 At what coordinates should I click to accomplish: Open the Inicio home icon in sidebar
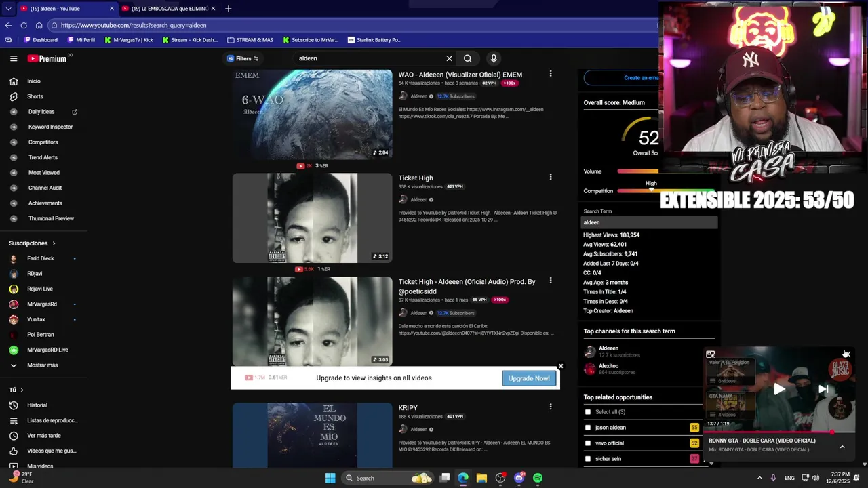(x=14, y=81)
